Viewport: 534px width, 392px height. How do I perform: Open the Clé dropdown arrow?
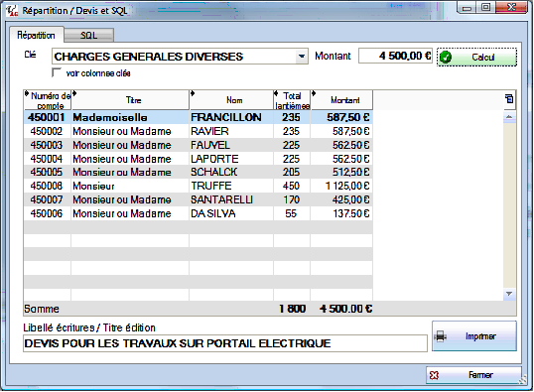(301, 57)
